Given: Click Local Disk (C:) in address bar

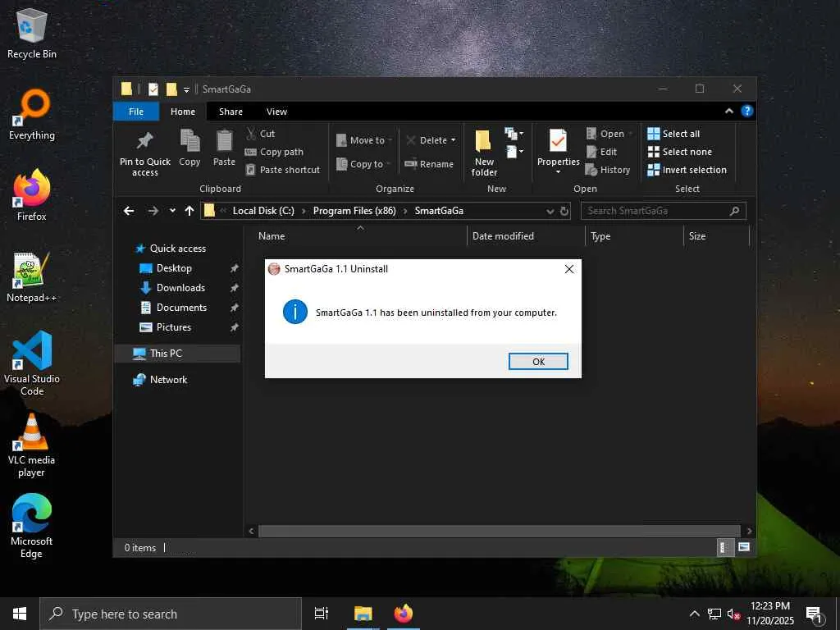Looking at the screenshot, I should [263, 211].
